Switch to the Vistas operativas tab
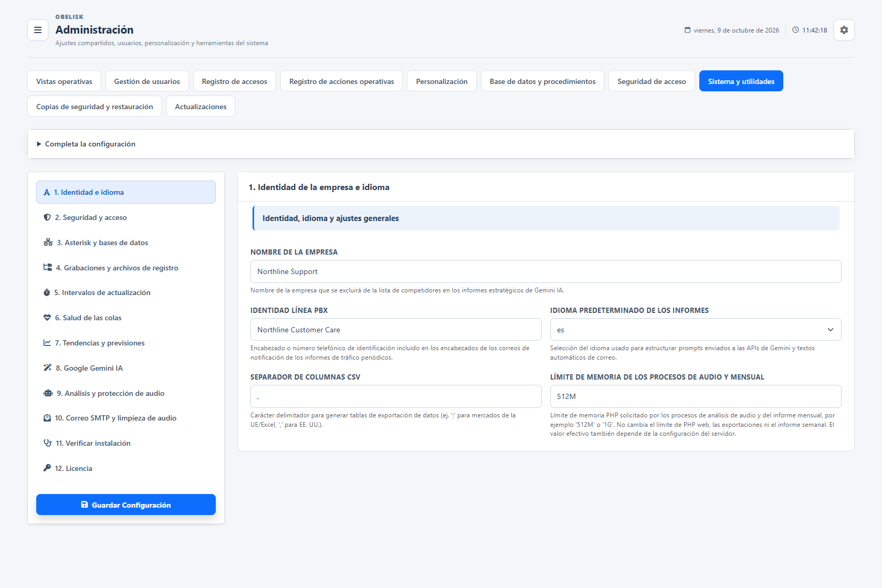The image size is (882, 588). point(64,81)
